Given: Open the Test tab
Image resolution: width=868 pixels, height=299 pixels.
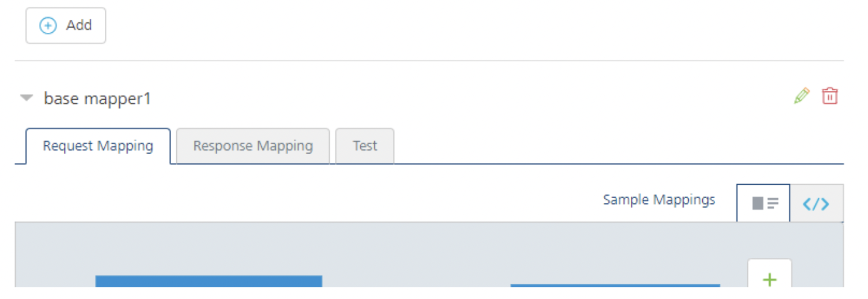Looking at the screenshot, I should click(x=365, y=146).
